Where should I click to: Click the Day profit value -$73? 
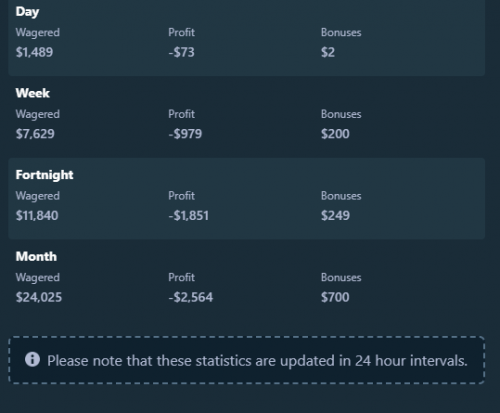[181, 52]
